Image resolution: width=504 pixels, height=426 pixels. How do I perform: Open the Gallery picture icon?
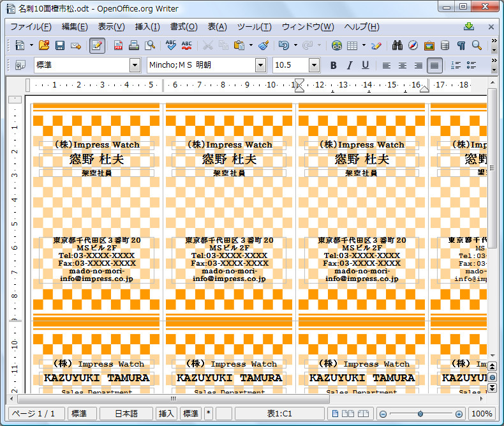429,45
